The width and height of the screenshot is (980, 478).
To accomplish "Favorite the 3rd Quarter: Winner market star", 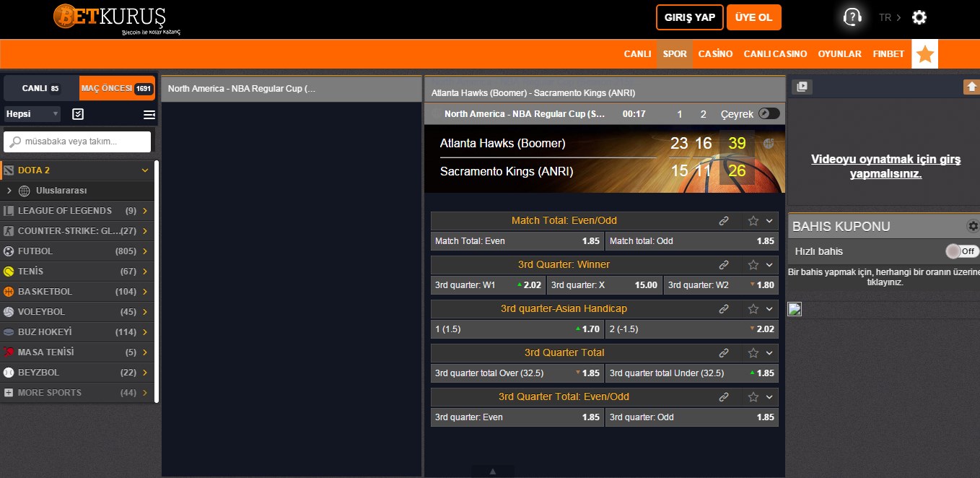I will point(753,265).
